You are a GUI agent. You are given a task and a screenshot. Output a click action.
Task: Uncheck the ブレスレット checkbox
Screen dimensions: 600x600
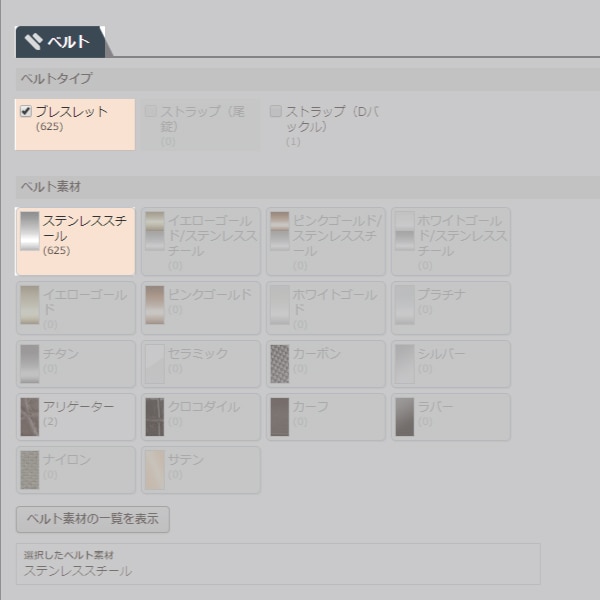[26, 111]
